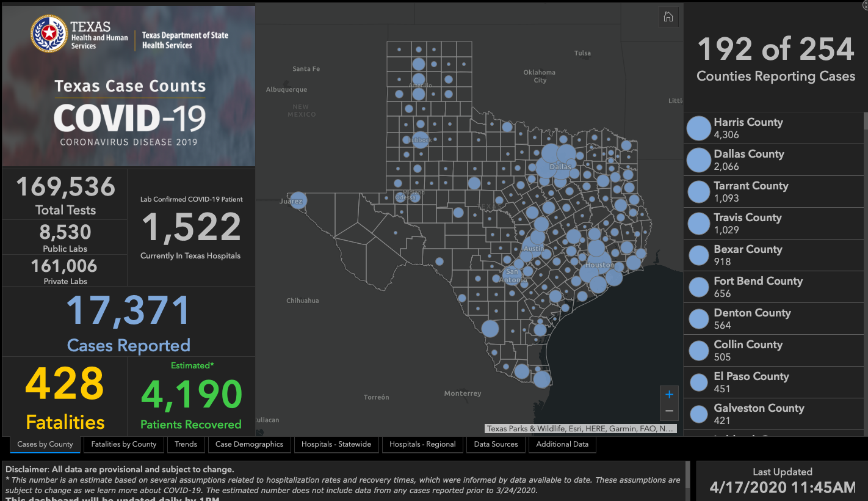Image resolution: width=868 pixels, height=501 pixels.
Task: Click the map attribution text bar
Action: tap(580, 429)
